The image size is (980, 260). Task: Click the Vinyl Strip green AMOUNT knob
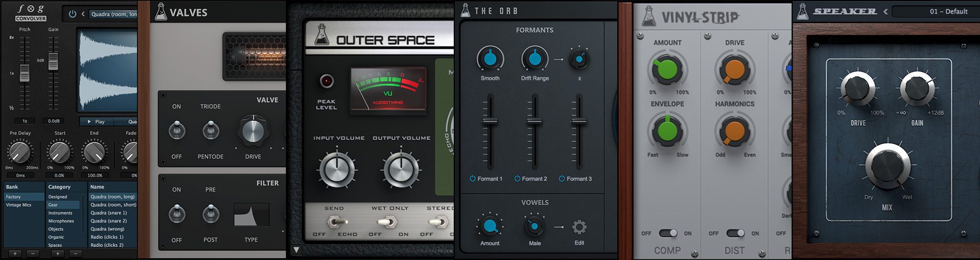click(x=667, y=69)
